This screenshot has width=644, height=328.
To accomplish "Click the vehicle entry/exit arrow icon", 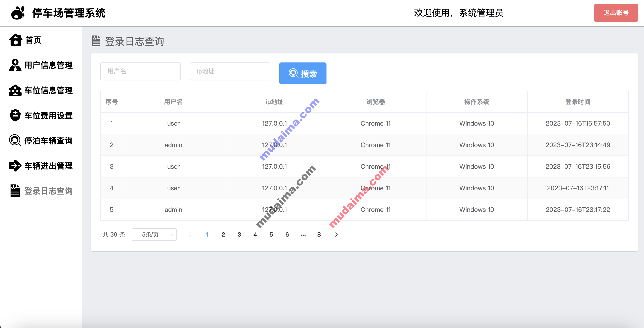I will click(15, 166).
